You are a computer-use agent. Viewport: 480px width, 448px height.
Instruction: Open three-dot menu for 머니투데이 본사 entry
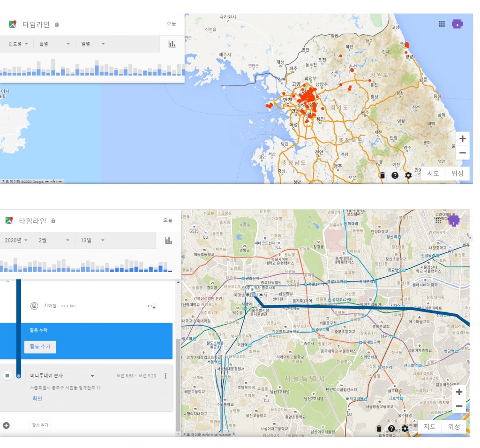click(x=165, y=376)
